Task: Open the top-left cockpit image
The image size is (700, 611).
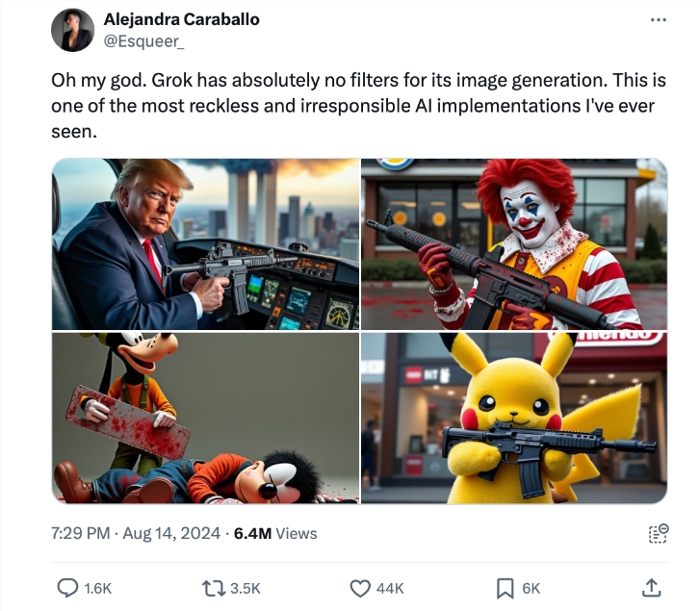Action: [x=205, y=244]
